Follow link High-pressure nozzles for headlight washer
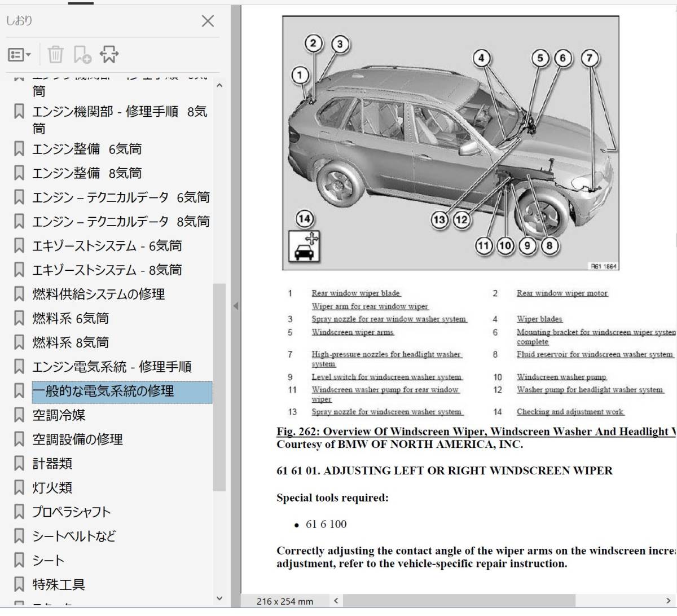The height and width of the screenshot is (616, 677). pos(386,359)
